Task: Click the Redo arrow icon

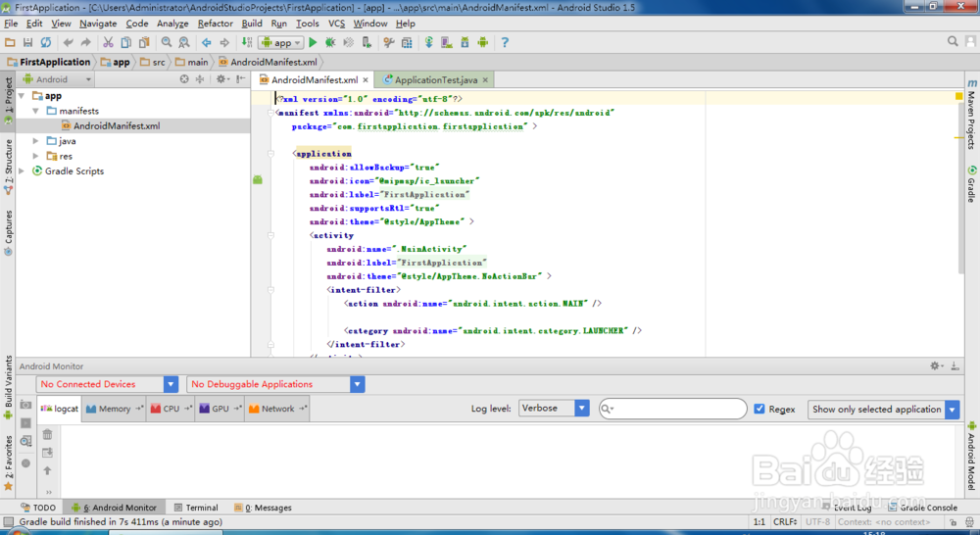Action: [x=85, y=42]
